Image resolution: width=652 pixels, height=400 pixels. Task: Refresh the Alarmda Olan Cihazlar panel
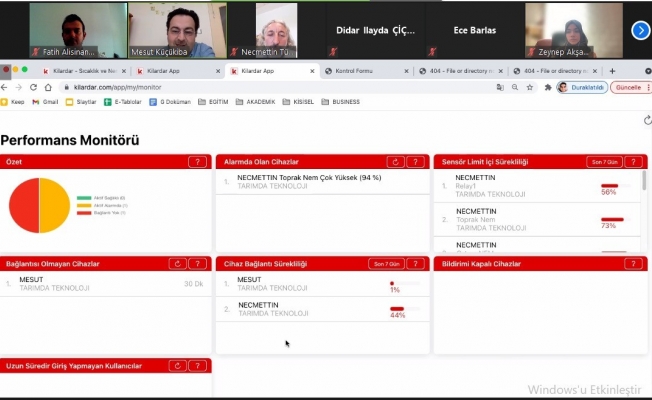(x=396, y=162)
